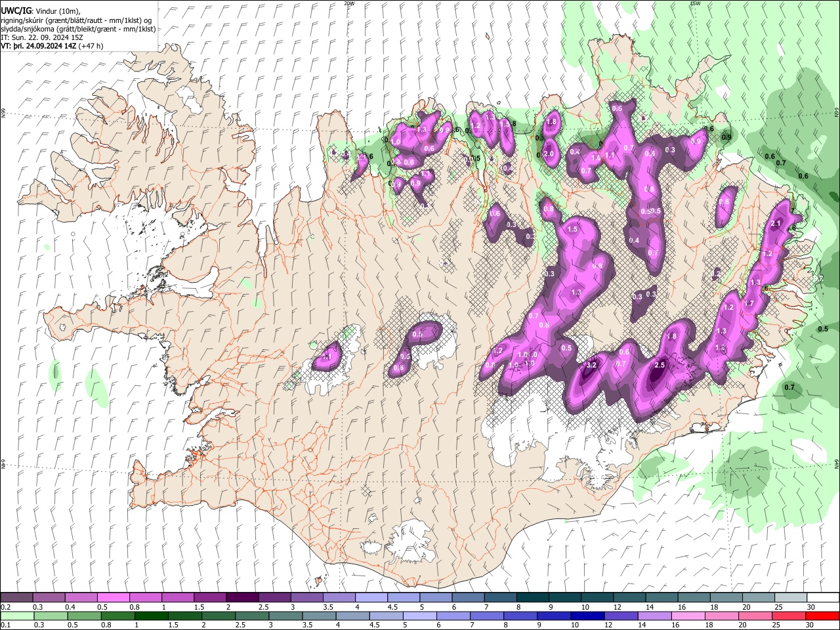Click the rigning/skúrir legend description line

click(x=76, y=20)
